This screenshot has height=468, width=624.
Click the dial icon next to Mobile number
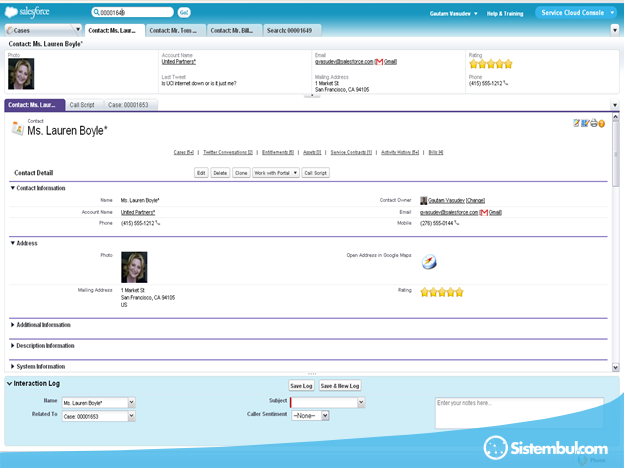click(456, 223)
